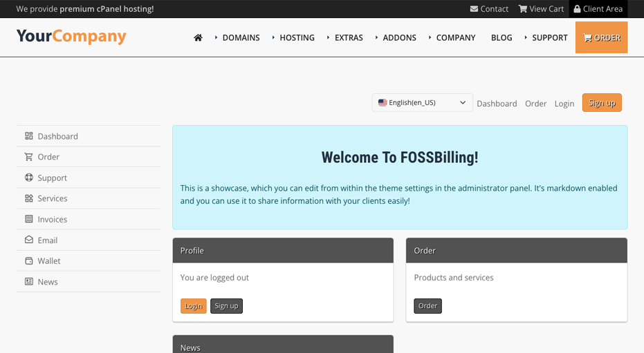Click the Wallet icon in sidebar

pos(29,260)
